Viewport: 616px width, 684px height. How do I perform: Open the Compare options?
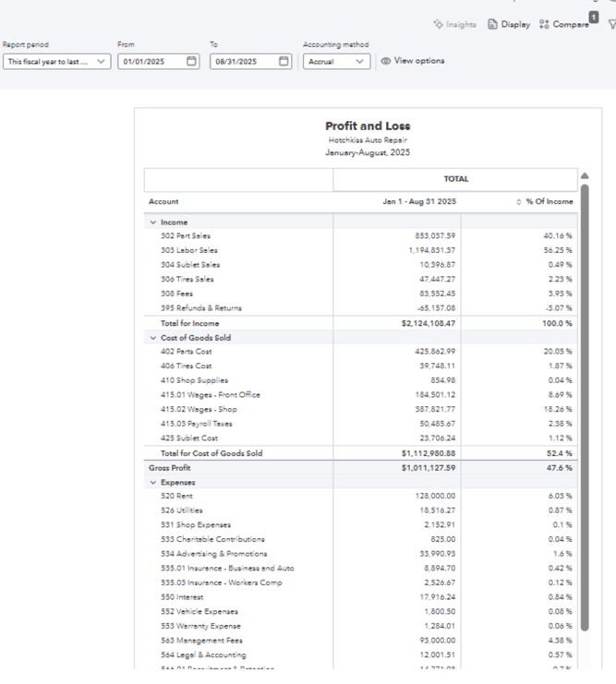[563, 25]
